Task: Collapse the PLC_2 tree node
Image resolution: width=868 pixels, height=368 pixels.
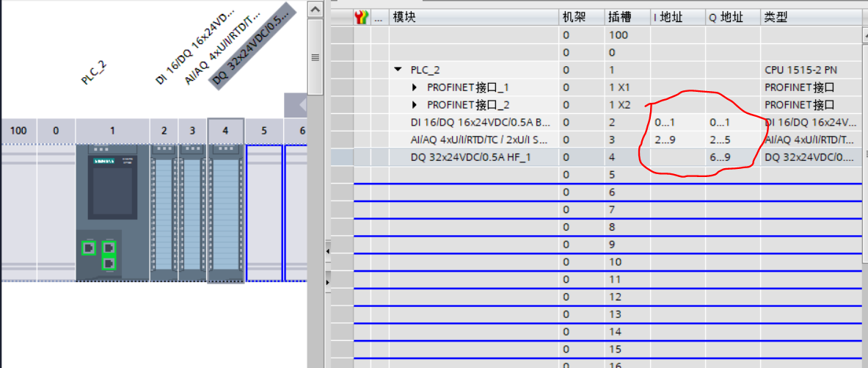Action: point(398,70)
